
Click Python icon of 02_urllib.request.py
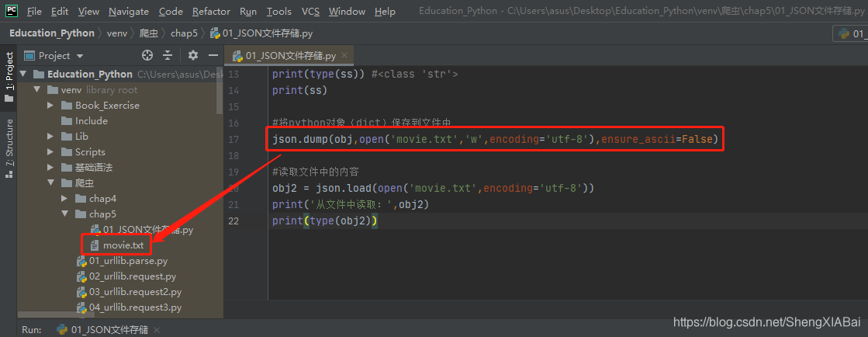tap(81, 276)
